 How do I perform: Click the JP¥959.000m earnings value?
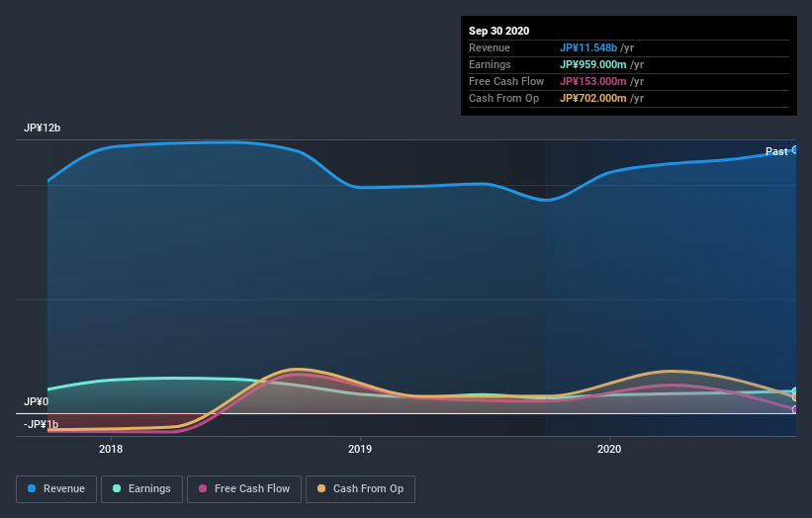coord(593,64)
